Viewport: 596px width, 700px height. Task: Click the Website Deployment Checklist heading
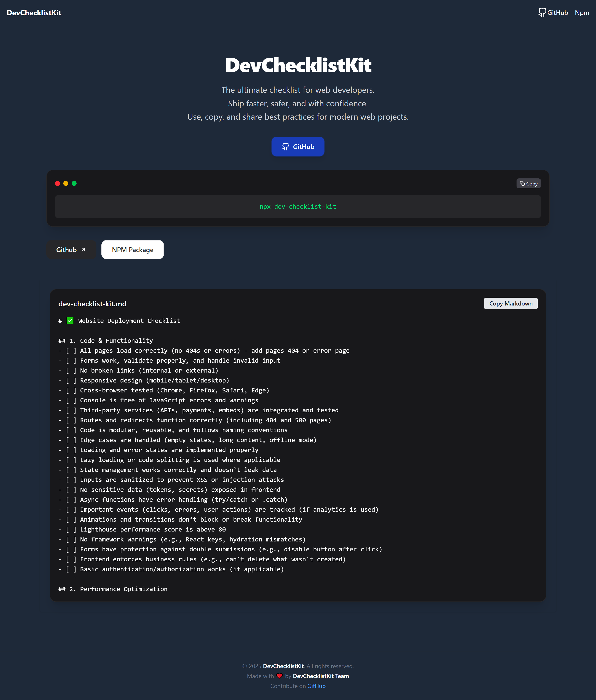129,321
